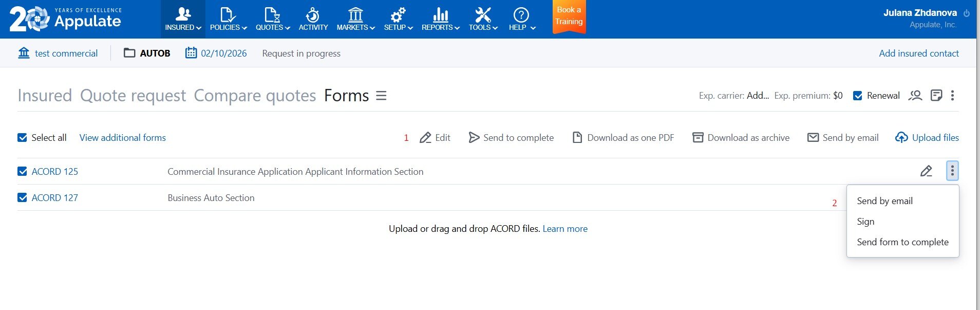The height and width of the screenshot is (310, 980).
Task: Click the Forms hamburger menu icon
Action: pyautogui.click(x=381, y=96)
